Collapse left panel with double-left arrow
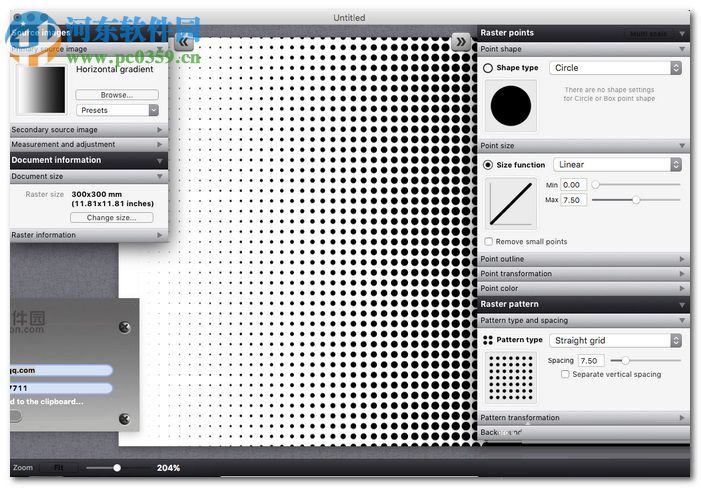The width and height of the screenshot is (701, 488). tap(184, 42)
